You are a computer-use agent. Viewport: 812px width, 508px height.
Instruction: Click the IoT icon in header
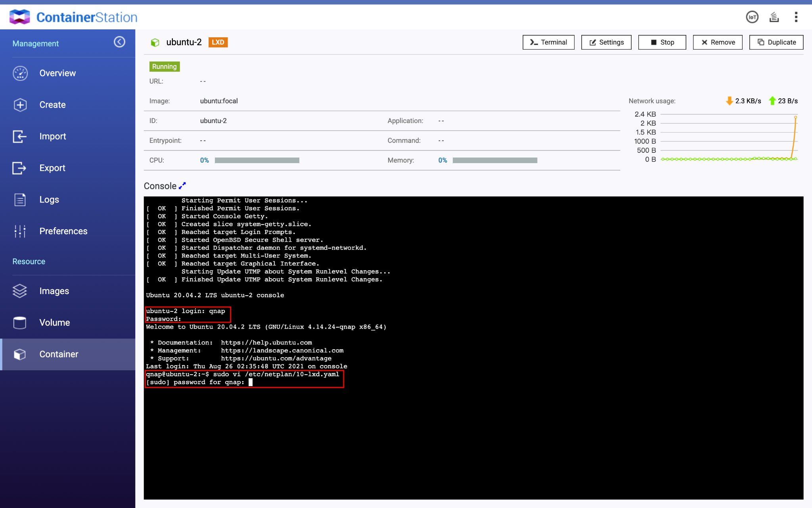click(752, 17)
